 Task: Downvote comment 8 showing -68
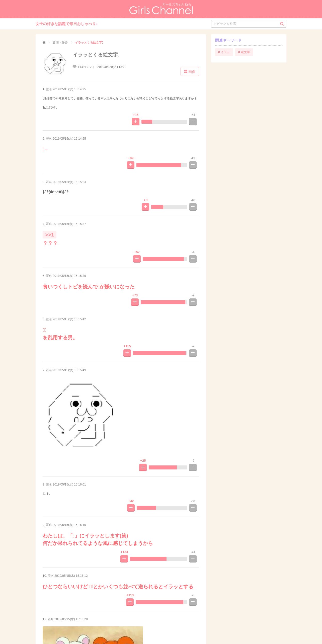[x=193, y=508]
